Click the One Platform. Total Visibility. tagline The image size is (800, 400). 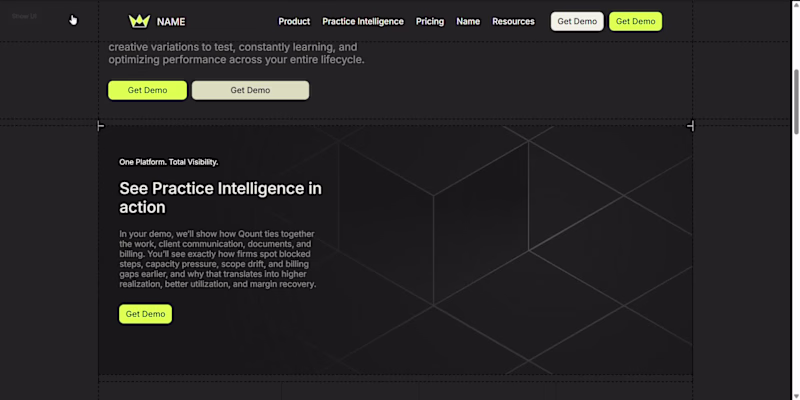tap(169, 162)
